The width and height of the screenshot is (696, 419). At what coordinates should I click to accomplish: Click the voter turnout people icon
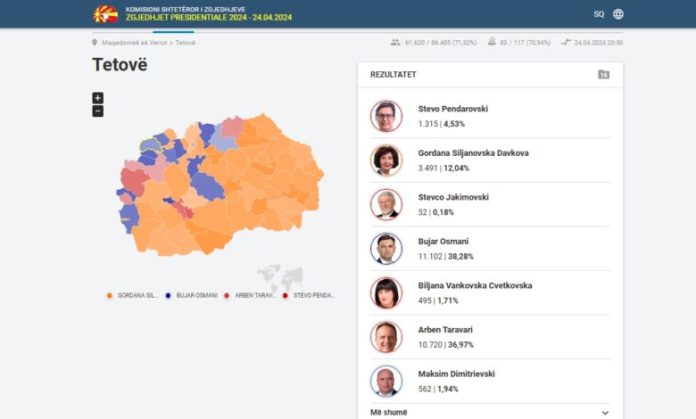click(x=395, y=43)
